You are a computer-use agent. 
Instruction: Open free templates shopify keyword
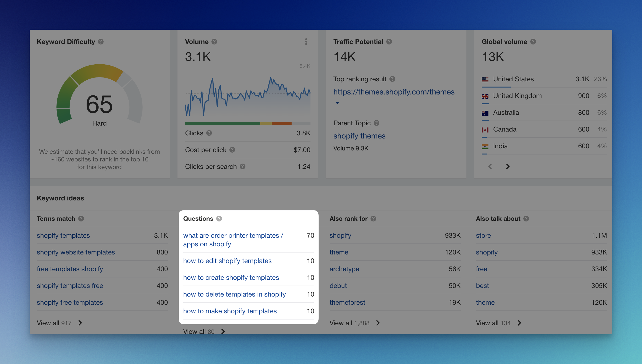pyautogui.click(x=70, y=269)
